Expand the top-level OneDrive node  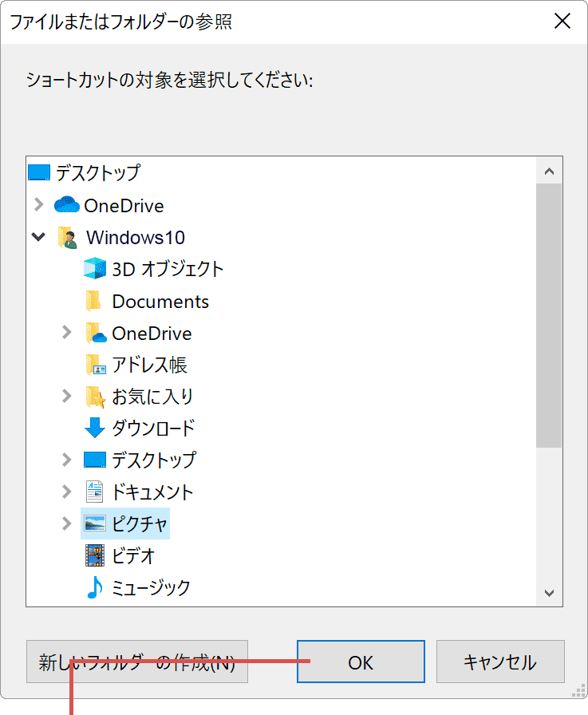(39, 205)
